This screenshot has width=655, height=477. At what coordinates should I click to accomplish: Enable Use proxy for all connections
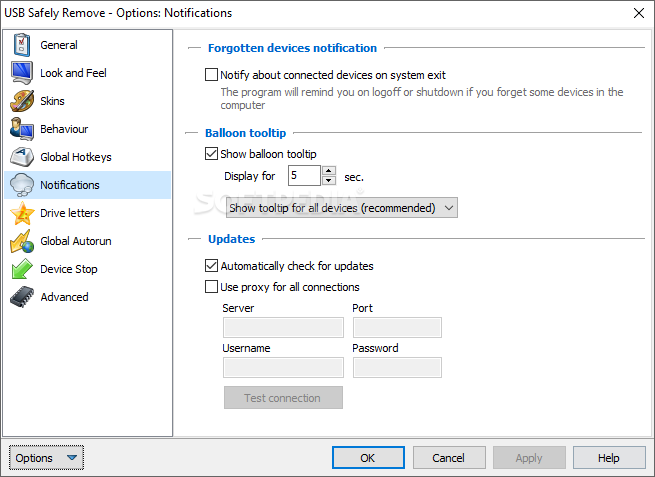(x=211, y=287)
